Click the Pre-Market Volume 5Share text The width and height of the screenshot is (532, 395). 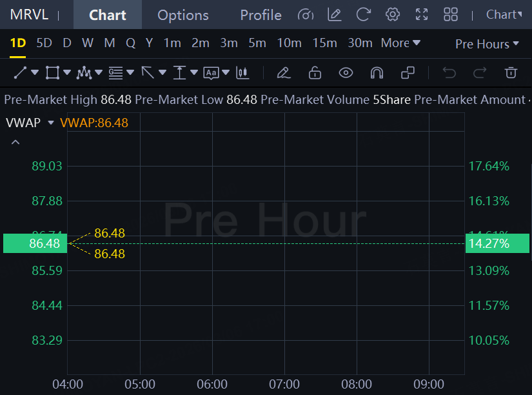pyautogui.click(x=335, y=100)
